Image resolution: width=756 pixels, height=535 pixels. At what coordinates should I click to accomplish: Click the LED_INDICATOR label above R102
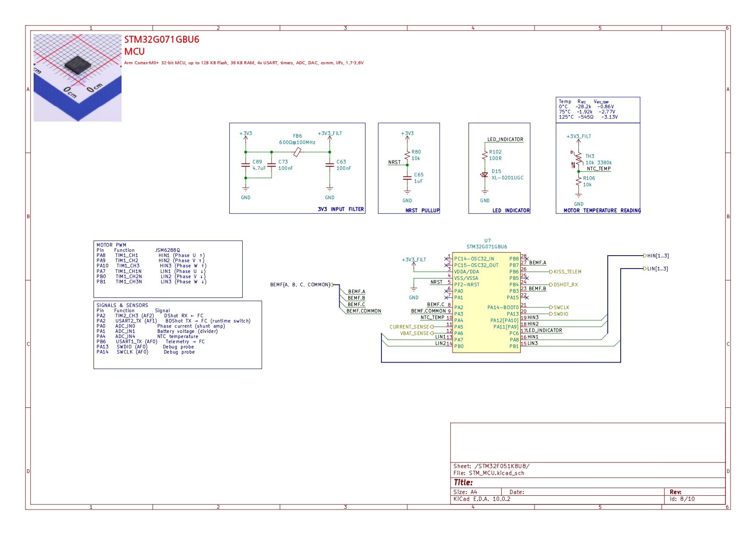tap(505, 139)
